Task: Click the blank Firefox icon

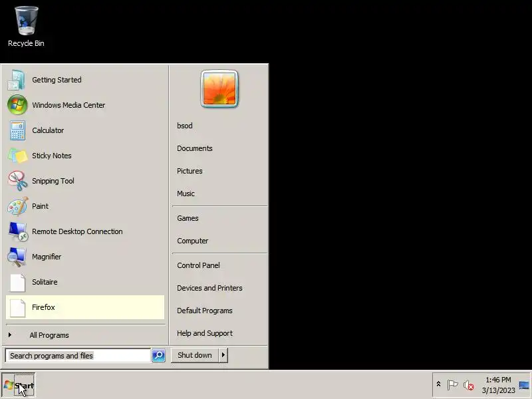Action: [x=17, y=308]
